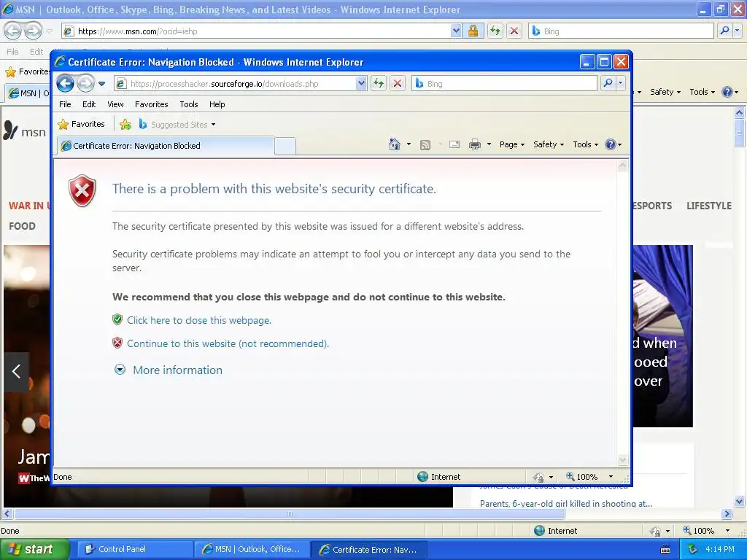Click FOOD category on MSN page
Screen dimensions: 747x560
click(22, 226)
